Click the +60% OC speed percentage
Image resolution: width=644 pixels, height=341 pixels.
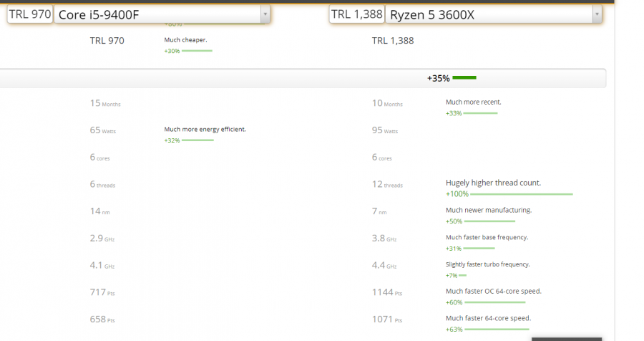point(454,302)
